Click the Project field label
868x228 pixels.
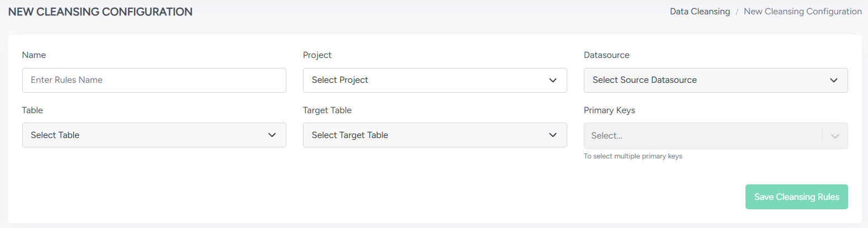[x=317, y=55]
